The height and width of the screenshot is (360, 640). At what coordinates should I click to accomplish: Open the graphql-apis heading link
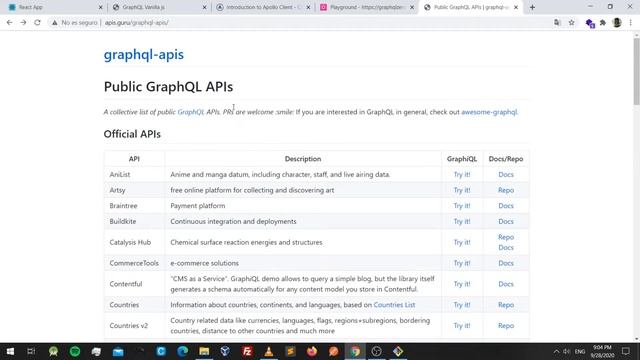(144, 54)
